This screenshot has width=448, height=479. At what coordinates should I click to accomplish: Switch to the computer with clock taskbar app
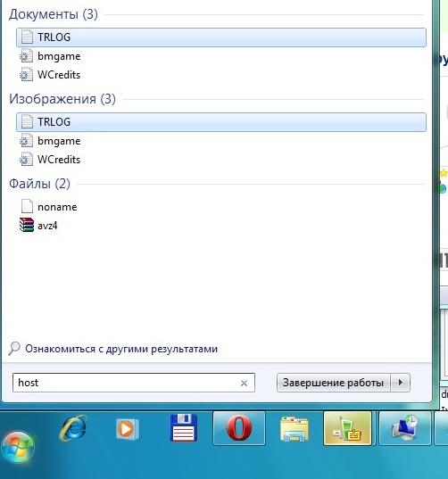(405, 428)
